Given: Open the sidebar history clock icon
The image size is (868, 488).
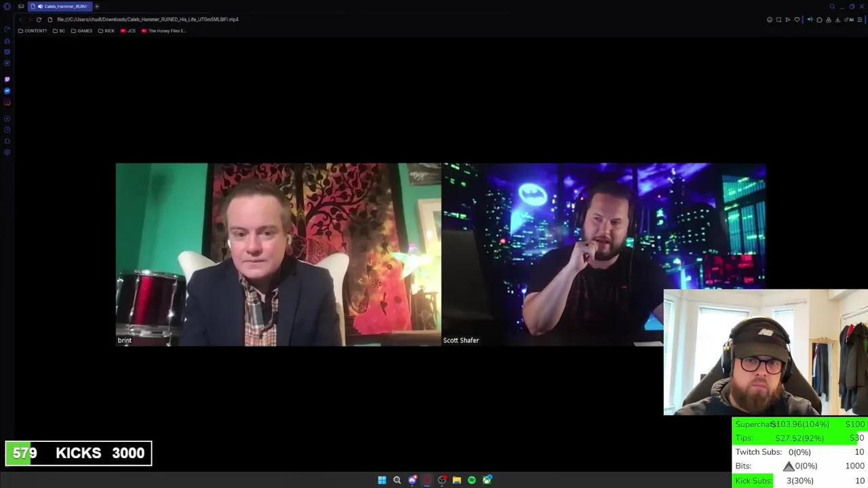Looking at the screenshot, I should pos(7,129).
